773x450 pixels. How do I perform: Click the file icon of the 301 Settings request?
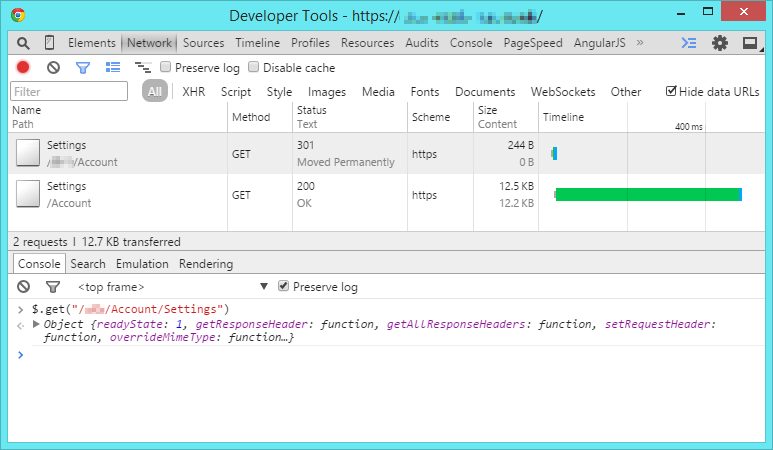28,153
